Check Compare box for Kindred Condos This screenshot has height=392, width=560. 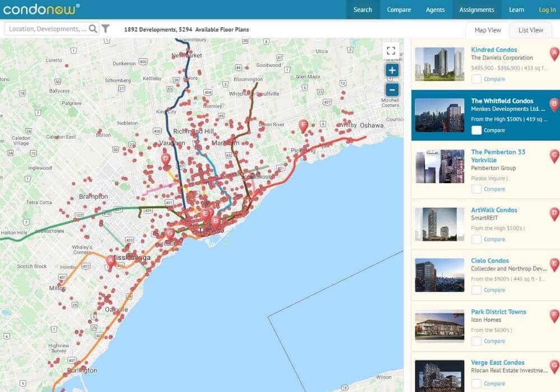point(477,80)
